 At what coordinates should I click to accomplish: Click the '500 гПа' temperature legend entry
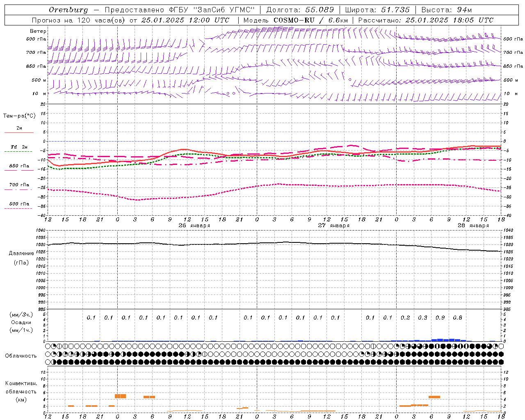point(19,204)
